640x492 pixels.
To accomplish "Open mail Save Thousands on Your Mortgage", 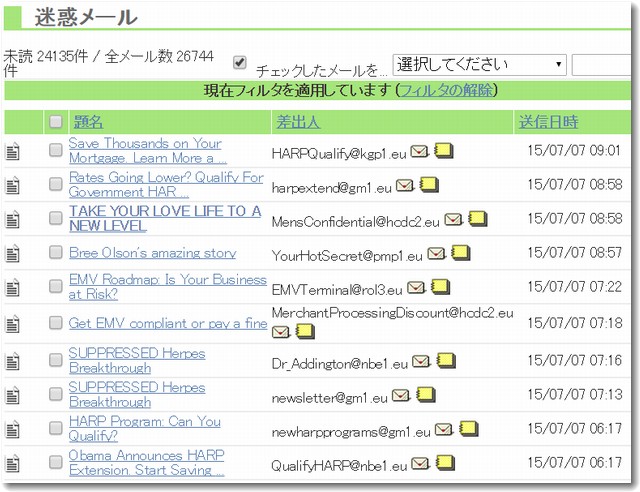I will [x=148, y=151].
